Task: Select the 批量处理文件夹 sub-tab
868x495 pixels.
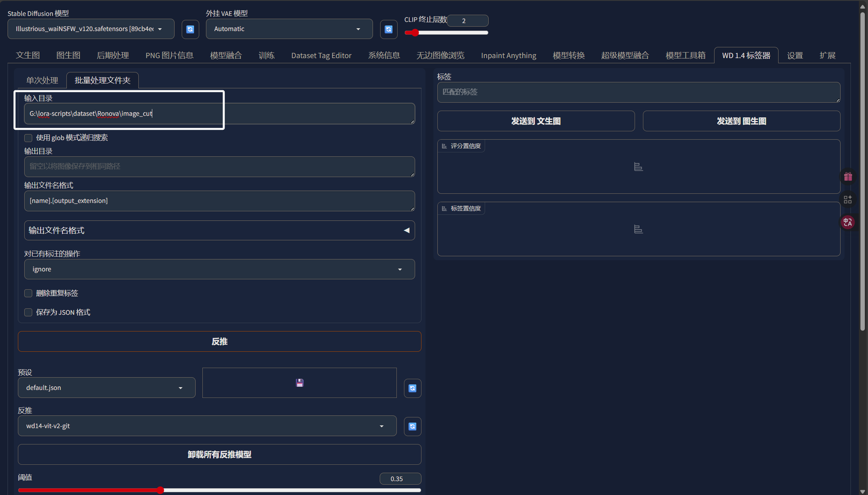Action: pyautogui.click(x=103, y=80)
